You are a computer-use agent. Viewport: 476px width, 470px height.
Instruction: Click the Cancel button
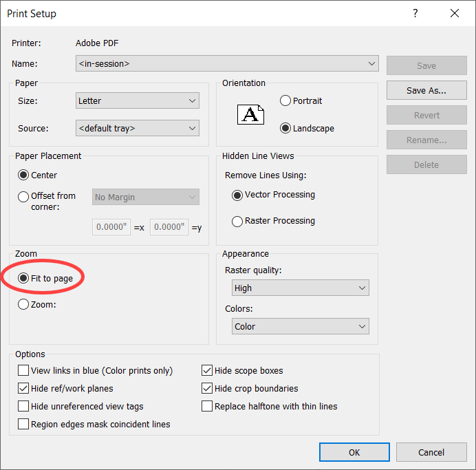(x=431, y=452)
